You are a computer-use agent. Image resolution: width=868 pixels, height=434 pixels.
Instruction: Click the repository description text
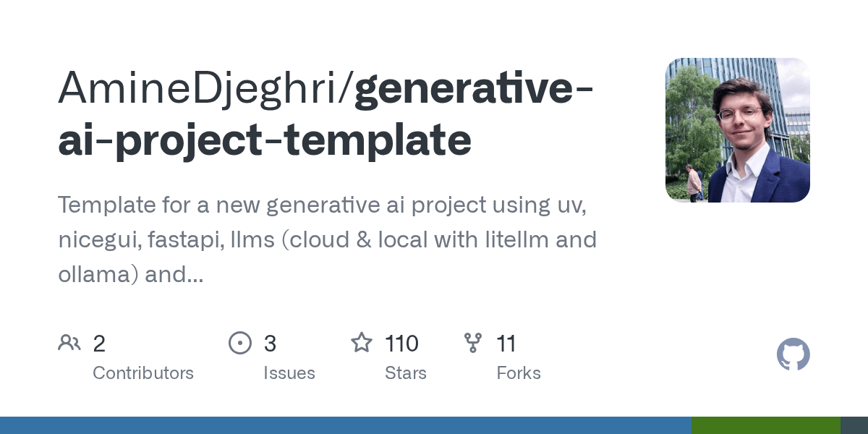point(327,239)
